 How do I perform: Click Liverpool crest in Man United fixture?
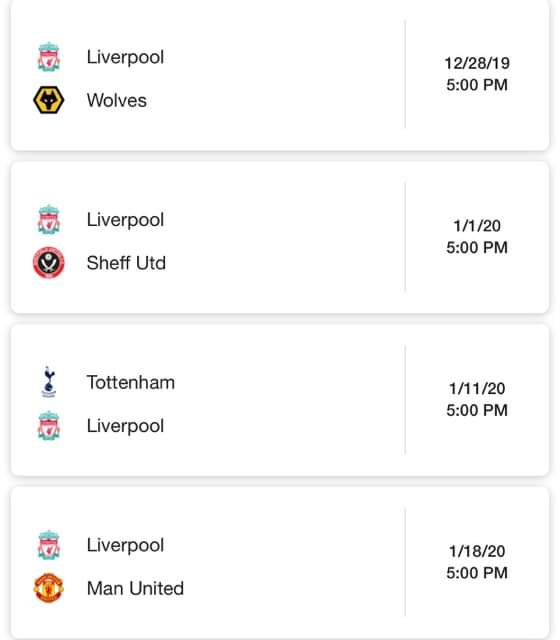pos(49,545)
